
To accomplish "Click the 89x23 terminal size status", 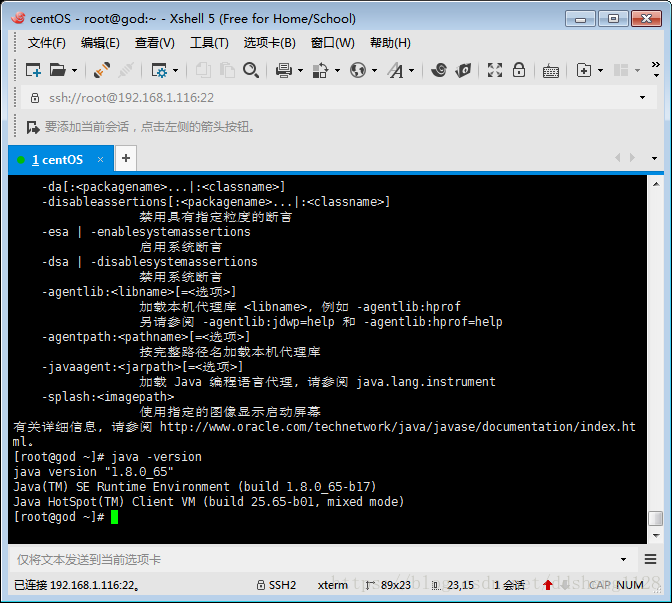I will click(x=396, y=585).
